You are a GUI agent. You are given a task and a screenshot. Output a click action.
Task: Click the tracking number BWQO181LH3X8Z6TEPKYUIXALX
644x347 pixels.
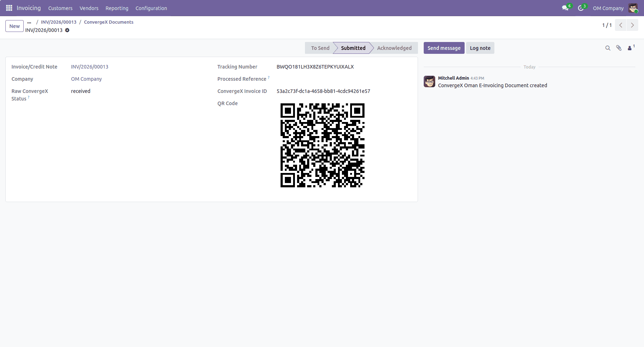[315, 67]
